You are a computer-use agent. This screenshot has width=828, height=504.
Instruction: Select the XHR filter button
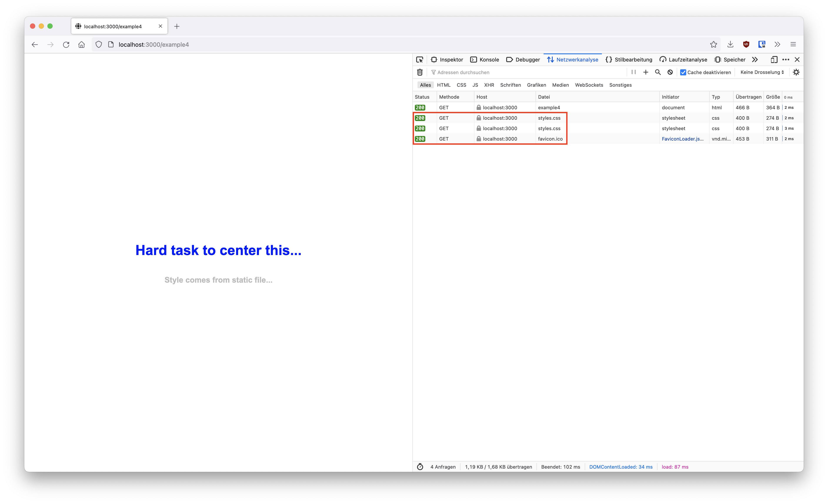[489, 85]
